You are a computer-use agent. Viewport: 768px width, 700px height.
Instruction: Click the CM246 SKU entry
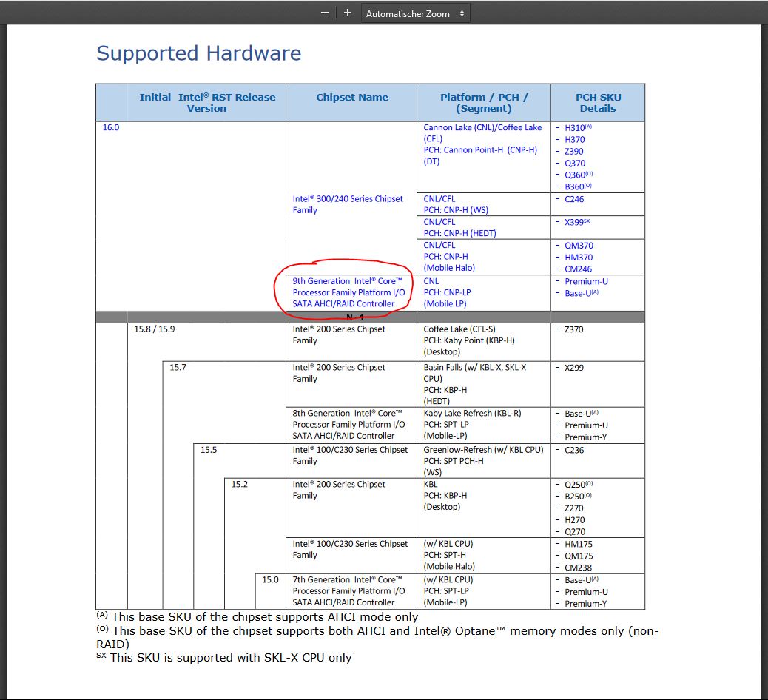(x=578, y=269)
